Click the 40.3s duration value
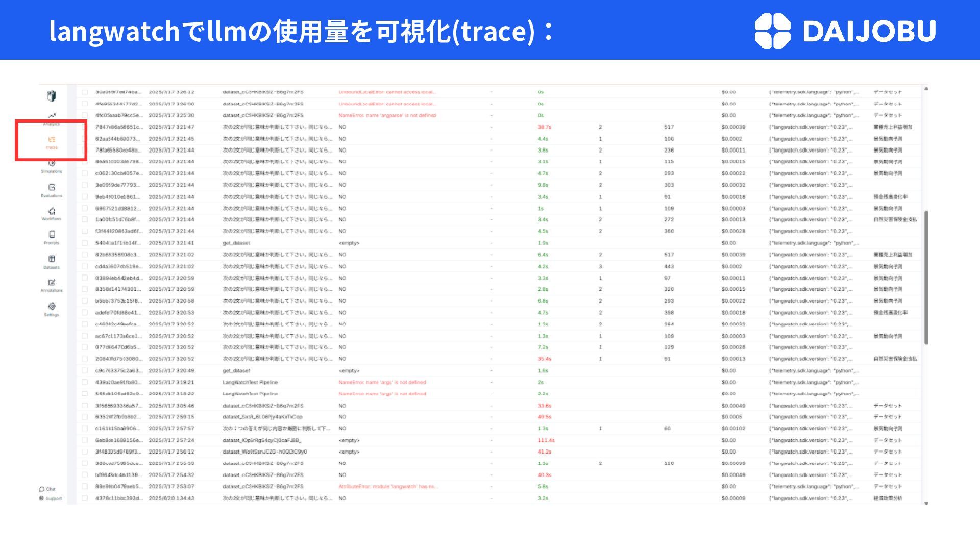Screen dimensions: 980x551 click(544, 474)
